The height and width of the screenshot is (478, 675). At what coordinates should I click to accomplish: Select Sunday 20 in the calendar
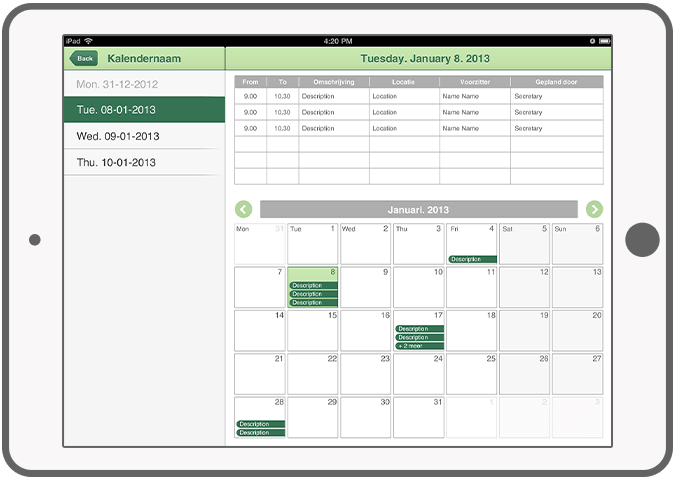coord(578,330)
